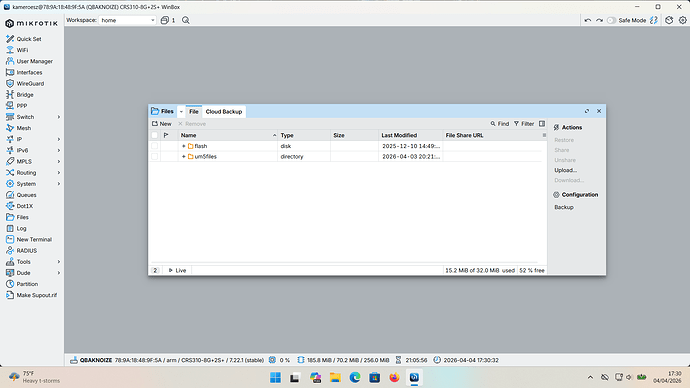Expand the IPv6 submenu
This screenshot has width=690, height=388.
coord(59,150)
